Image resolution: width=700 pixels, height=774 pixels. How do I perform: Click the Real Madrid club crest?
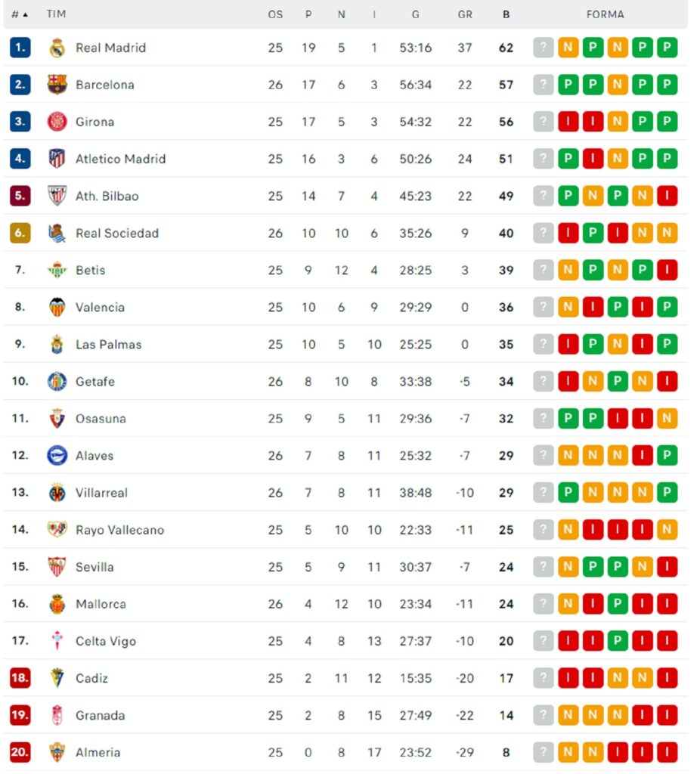[57, 48]
